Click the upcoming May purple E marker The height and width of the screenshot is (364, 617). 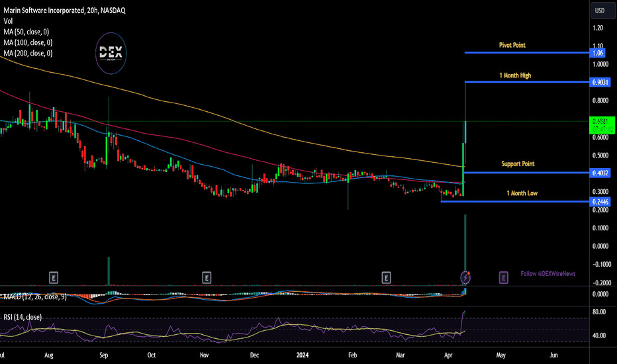click(x=503, y=278)
